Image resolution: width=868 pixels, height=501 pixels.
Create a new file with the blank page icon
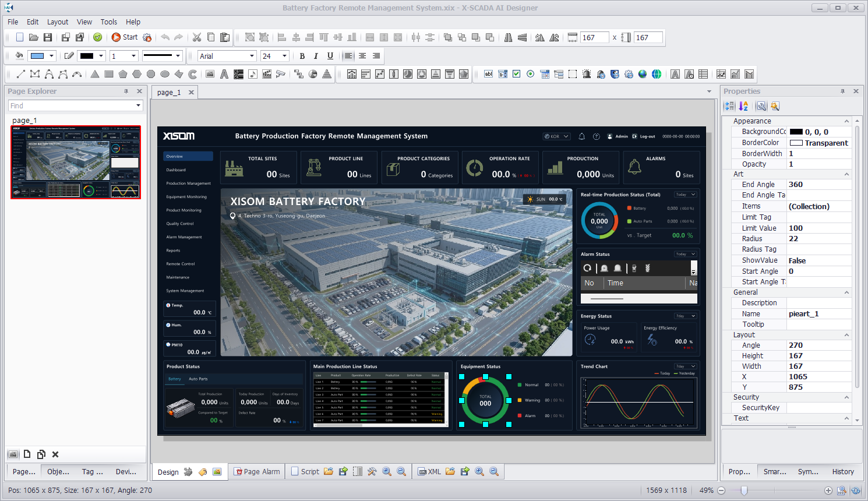click(x=20, y=37)
